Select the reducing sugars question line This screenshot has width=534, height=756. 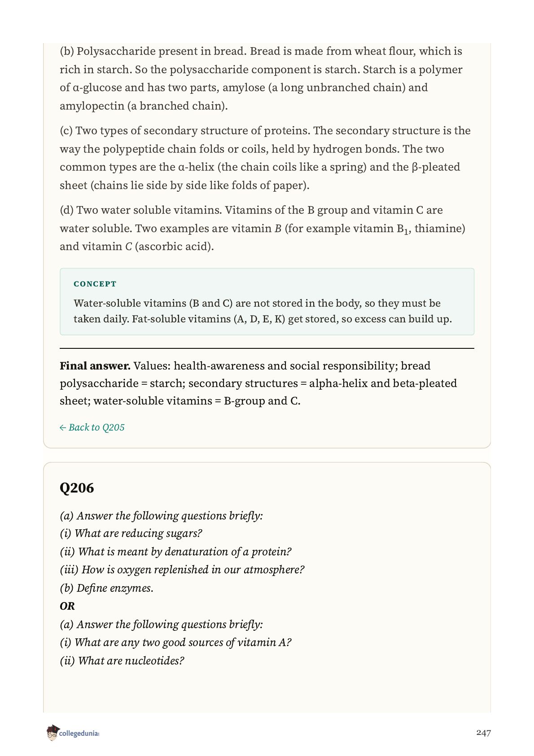131,533
